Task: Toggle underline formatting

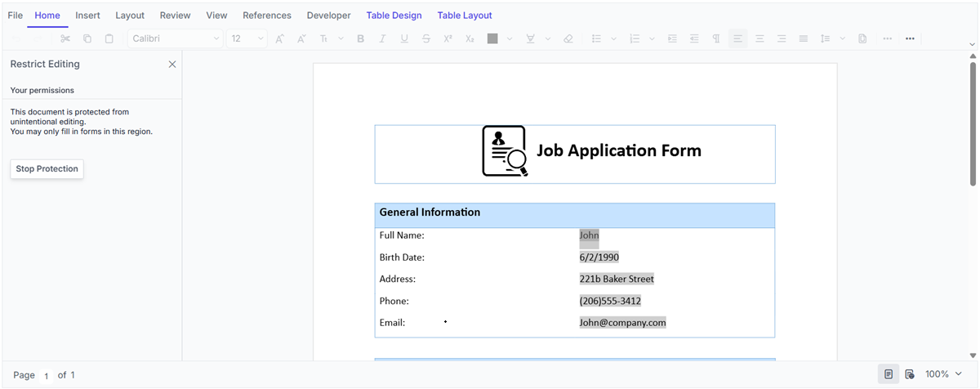Action: pos(404,38)
